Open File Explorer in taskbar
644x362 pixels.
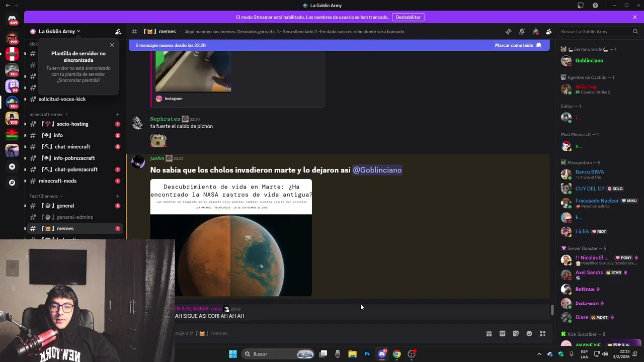[x=352, y=354]
